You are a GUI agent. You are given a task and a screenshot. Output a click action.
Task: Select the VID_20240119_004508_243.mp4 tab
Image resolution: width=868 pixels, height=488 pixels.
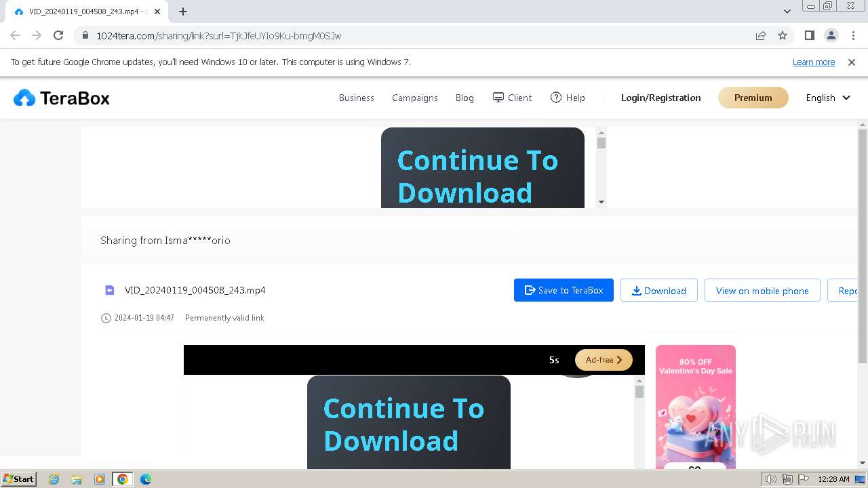tap(87, 12)
